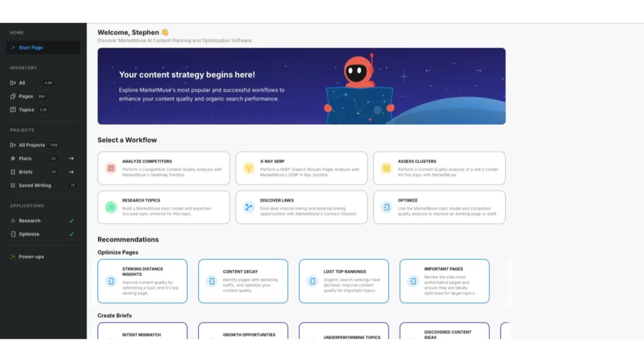
Task: Click the Striking Distance Insights icon
Action: (x=111, y=281)
